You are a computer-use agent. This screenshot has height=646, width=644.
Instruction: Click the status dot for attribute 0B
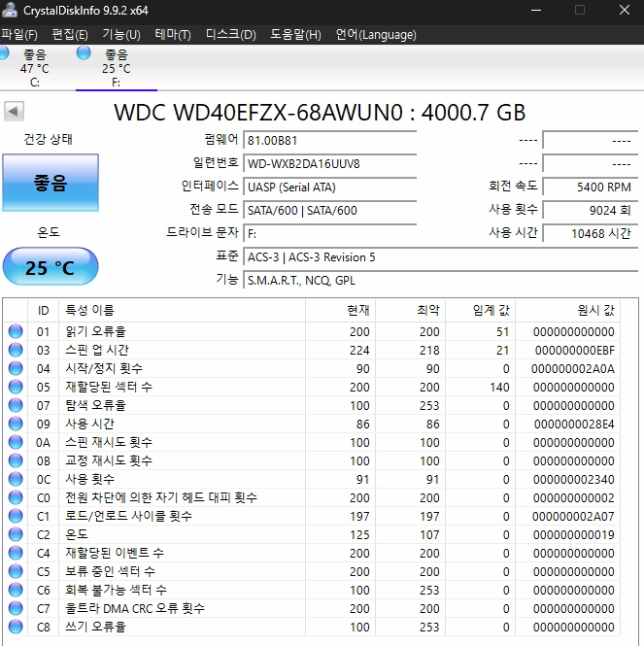click(x=16, y=460)
